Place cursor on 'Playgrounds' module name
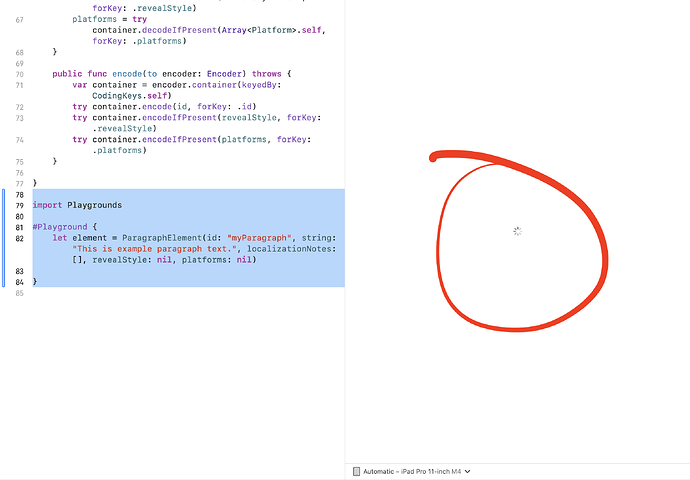Viewport: 690px width, 480px height. pyautogui.click(x=95, y=205)
